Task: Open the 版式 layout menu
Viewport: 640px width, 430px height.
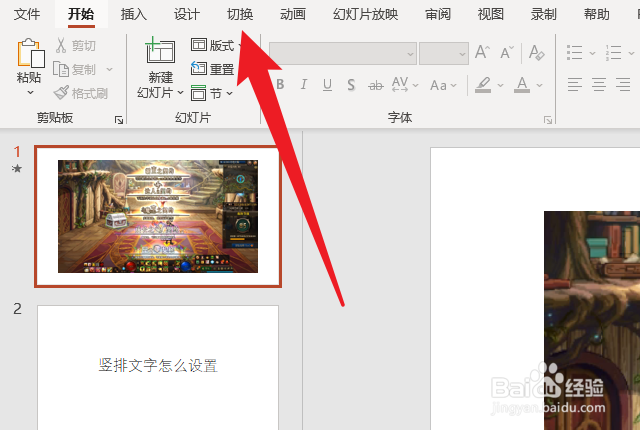Action: pyautogui.click(x=216, y=45)
